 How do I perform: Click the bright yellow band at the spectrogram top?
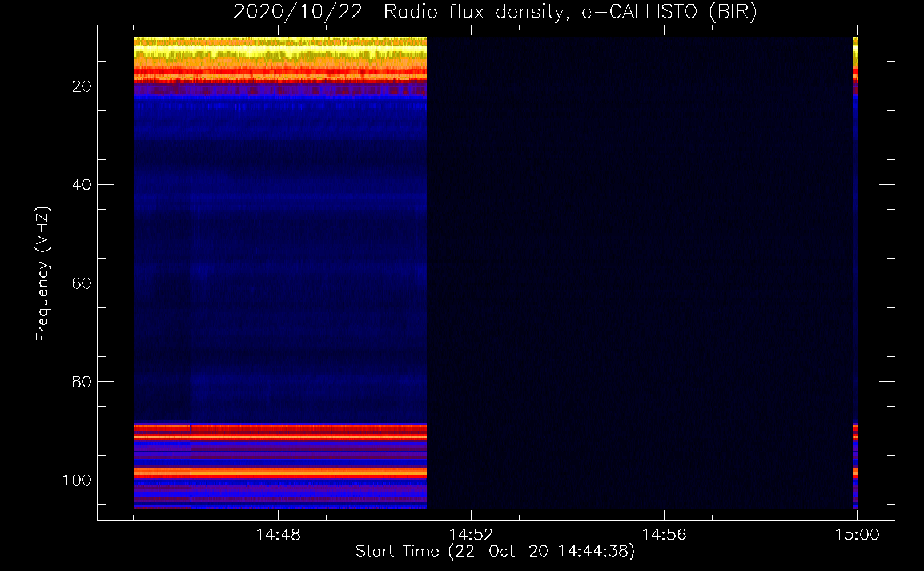pos(280,51)
